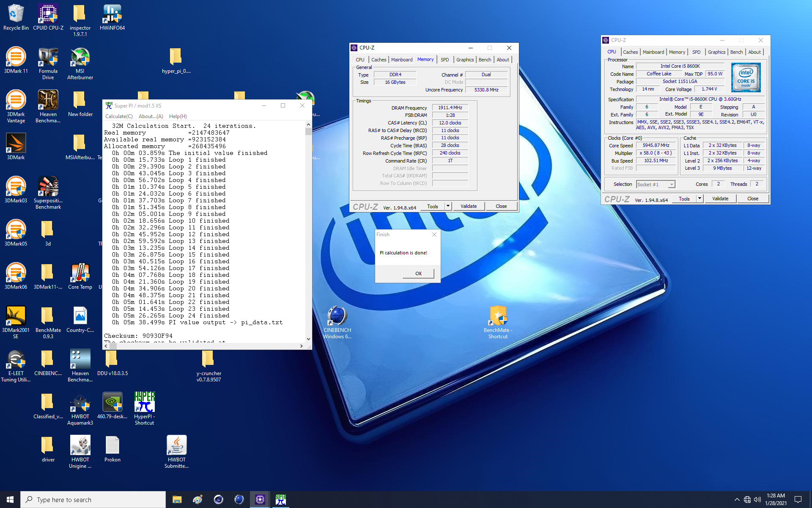Viewport: 812px width, 508px height.
Task: Close the Finish dialog with X
Action: coord(434,235)
